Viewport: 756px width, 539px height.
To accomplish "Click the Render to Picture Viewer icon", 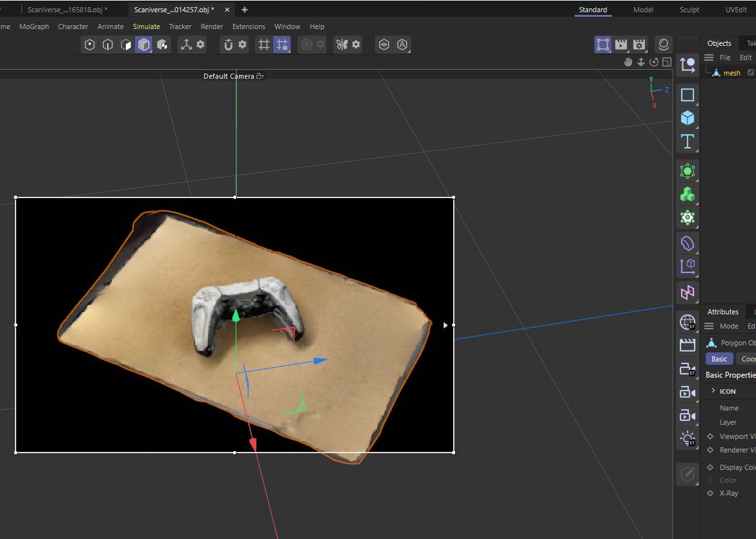I will [x=621, y=45].
